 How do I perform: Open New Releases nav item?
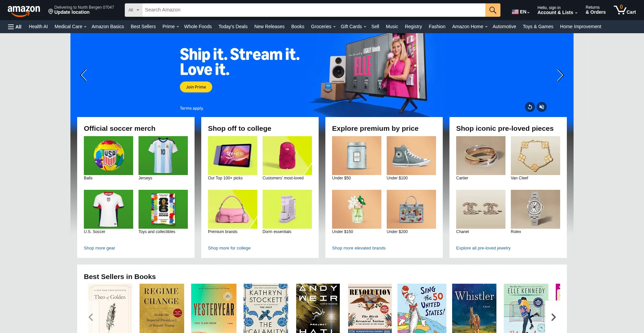pyautogui.click(x=269, y=26)
